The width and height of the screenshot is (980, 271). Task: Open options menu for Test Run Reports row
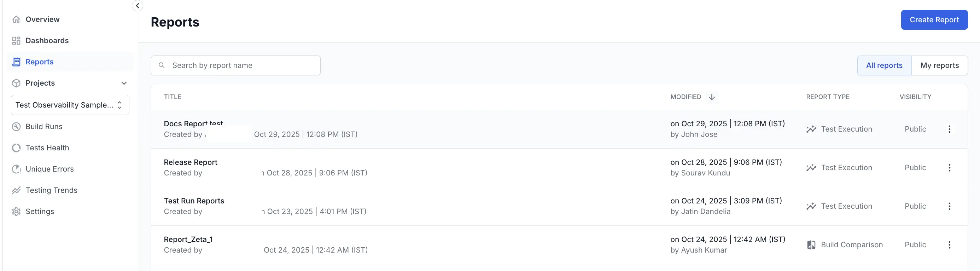(x=950, y=206)
